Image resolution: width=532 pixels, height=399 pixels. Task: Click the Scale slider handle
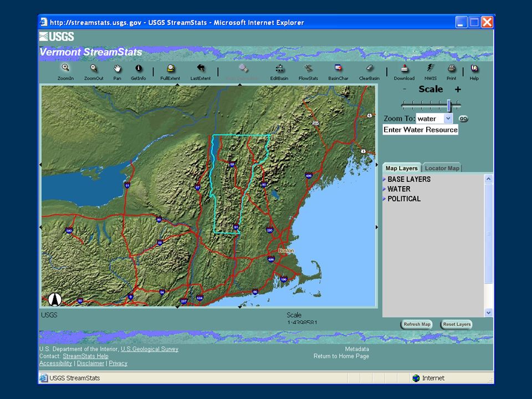pos(449,105)
